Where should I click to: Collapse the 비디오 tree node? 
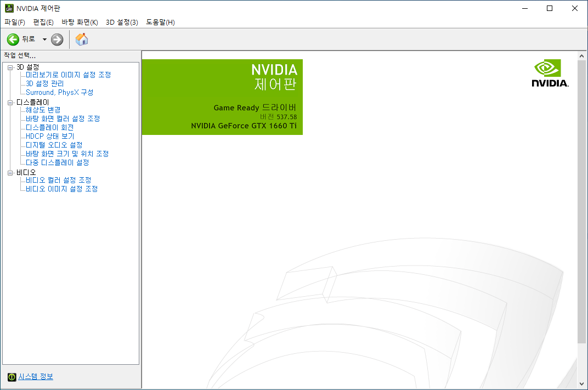[x=10, y=173]
